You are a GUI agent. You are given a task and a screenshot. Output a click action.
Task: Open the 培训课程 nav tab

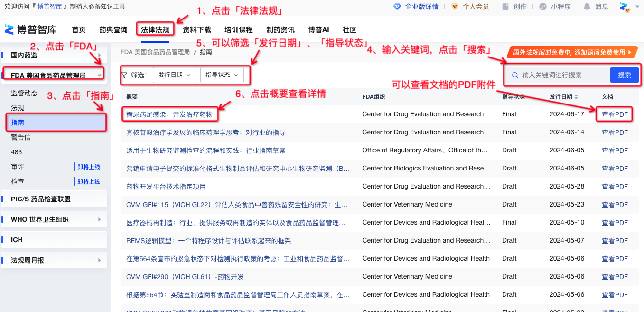[239, 30]
